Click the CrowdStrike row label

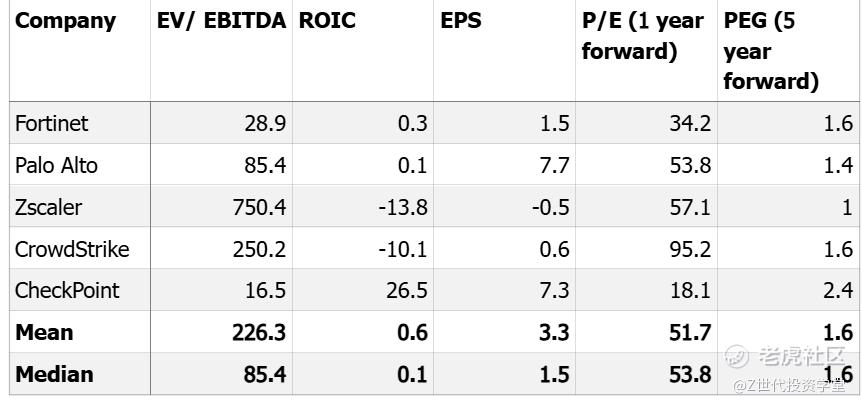coord(72,249)
